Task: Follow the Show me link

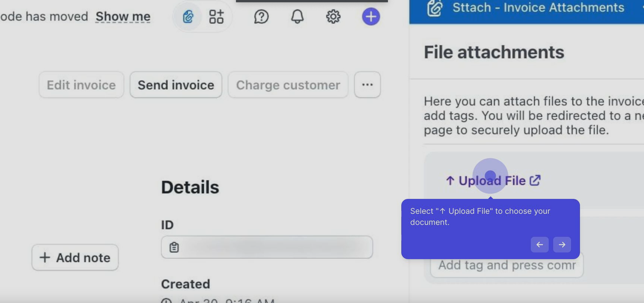Action: click(x=123, y=16)
